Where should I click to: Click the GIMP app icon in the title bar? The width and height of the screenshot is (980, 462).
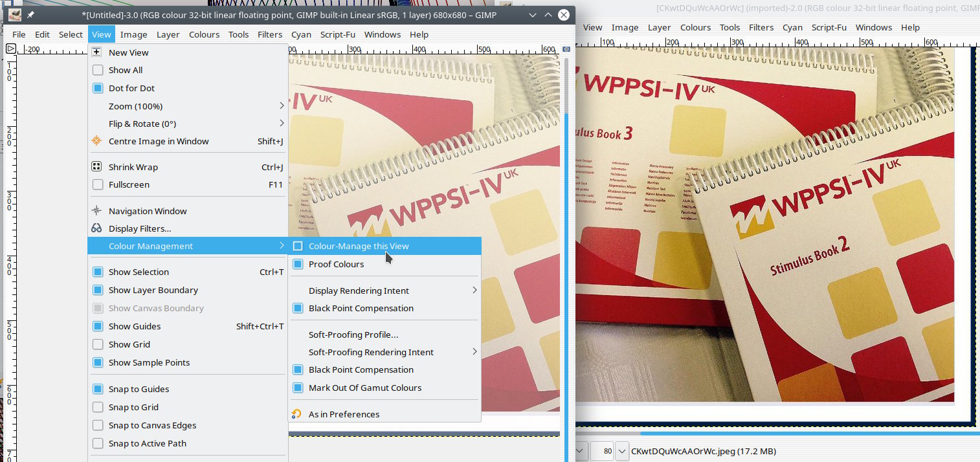point(15,14)
